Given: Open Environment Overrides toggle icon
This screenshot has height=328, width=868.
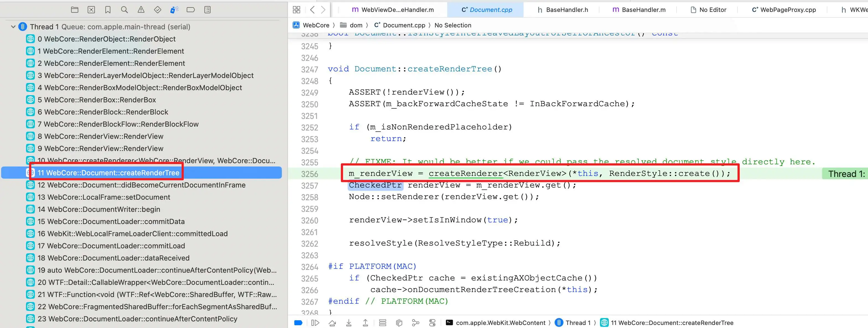Looking at the screenshot, I should [432, 323].
